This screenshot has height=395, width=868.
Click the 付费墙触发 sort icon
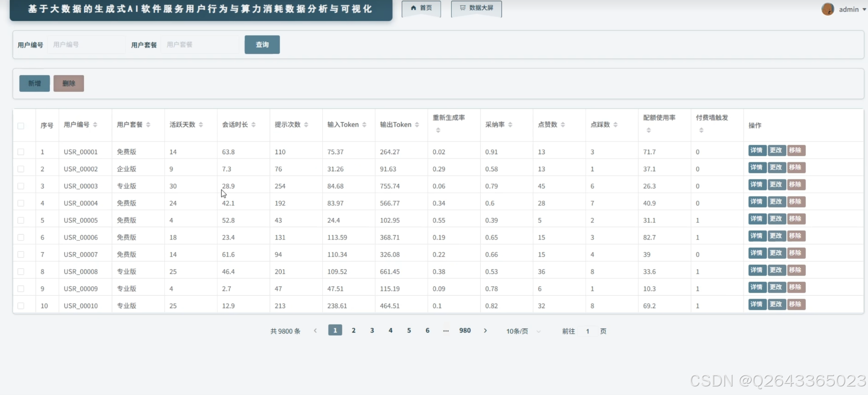[701, 130]
